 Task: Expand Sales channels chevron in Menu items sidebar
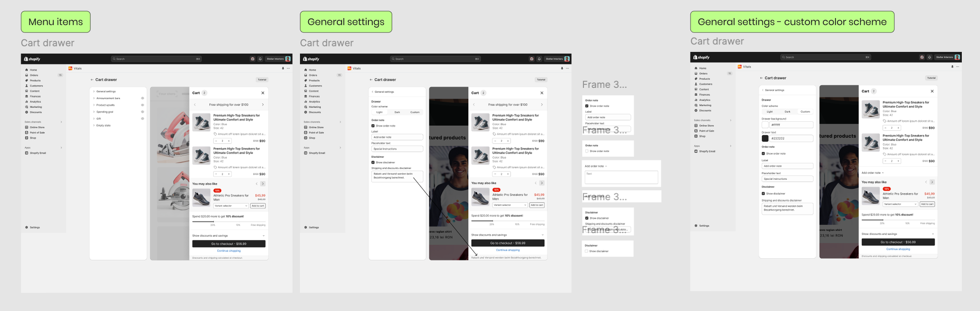coord(61,122)
